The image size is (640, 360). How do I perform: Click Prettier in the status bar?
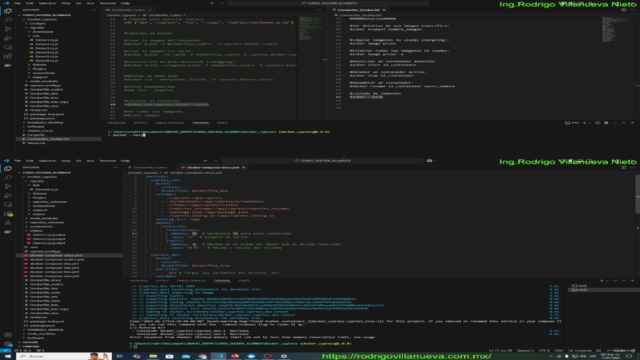pyautogui.click(x=621, y=351)
